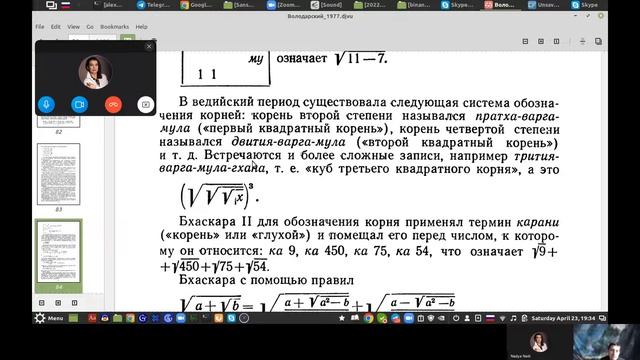
Task: Click second layout icon in right toolbar
Action: [x=541, y=41]
